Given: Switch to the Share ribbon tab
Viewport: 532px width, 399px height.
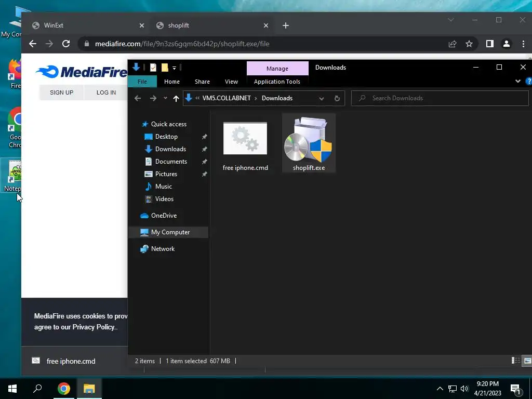Looking at the screenshot, I should pos(202,82).
